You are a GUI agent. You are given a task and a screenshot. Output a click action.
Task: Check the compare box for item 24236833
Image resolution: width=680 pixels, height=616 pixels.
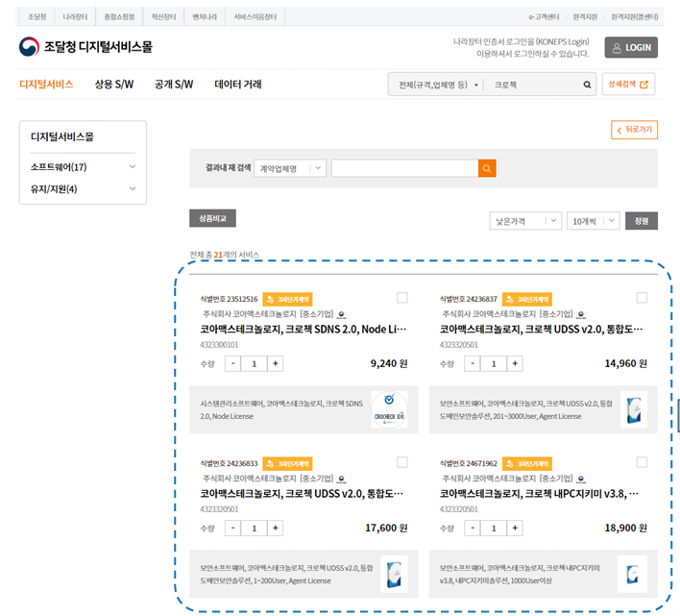(402, 462)
